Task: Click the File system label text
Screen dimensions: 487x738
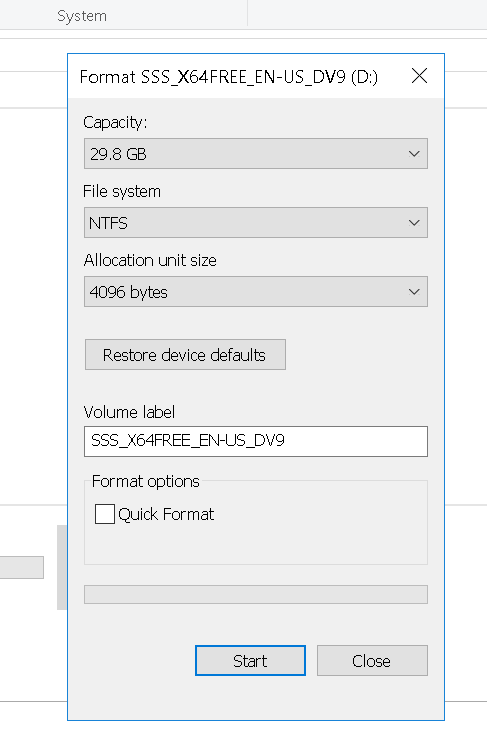Action: pos(122,192)
